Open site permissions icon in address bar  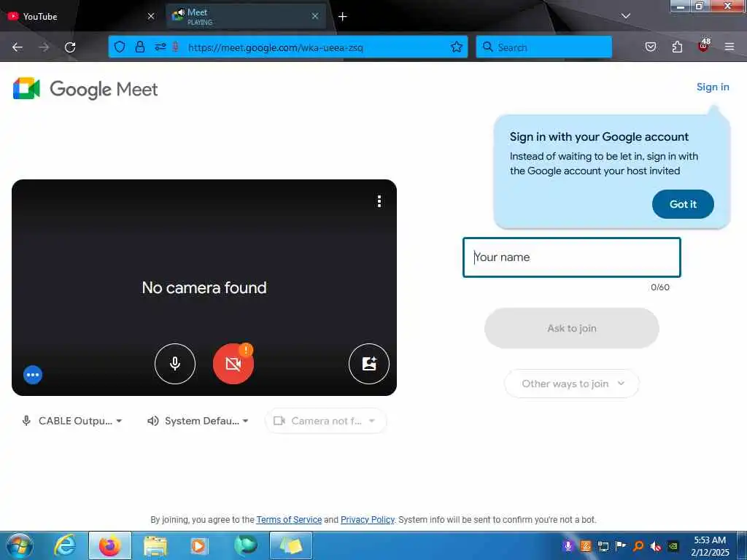click(x=160, y=47)
